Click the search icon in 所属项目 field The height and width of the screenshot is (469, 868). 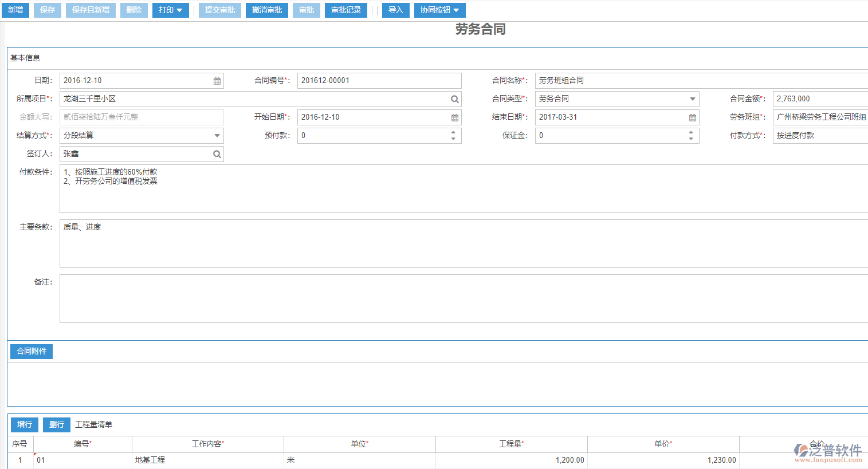click(x=454, y=99)
